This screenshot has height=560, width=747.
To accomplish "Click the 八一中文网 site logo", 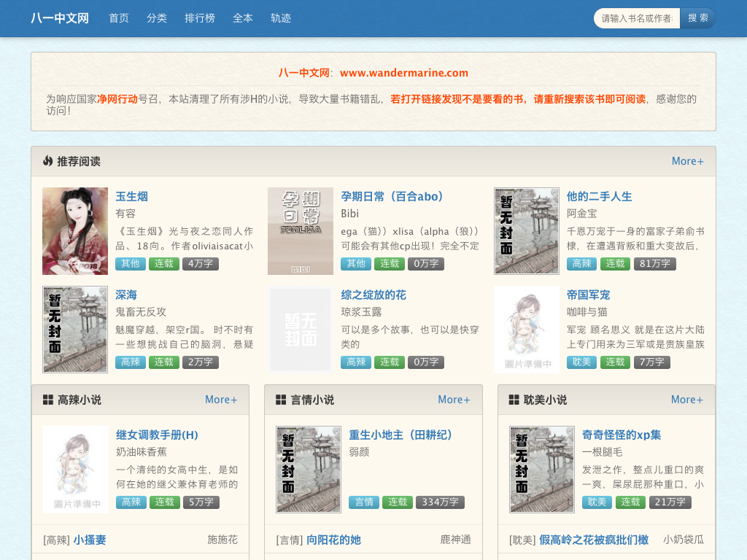I will tap(60, 18).
